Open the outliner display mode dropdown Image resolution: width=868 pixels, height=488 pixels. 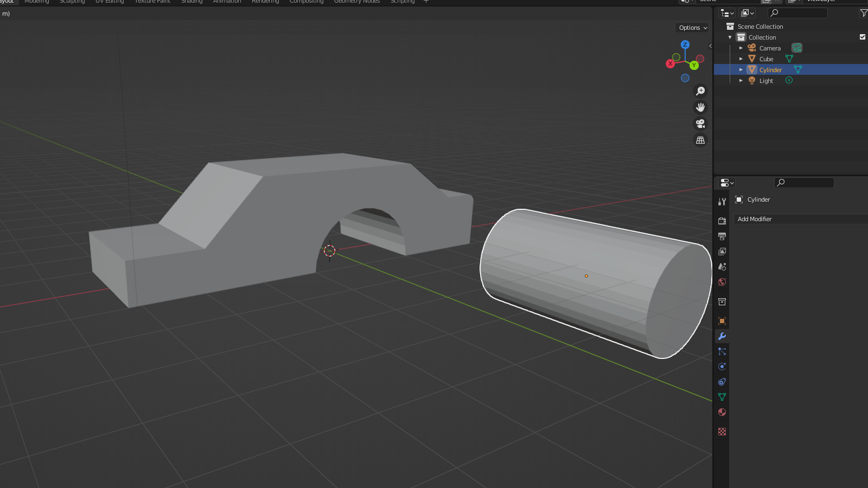[x=748, y=13]
